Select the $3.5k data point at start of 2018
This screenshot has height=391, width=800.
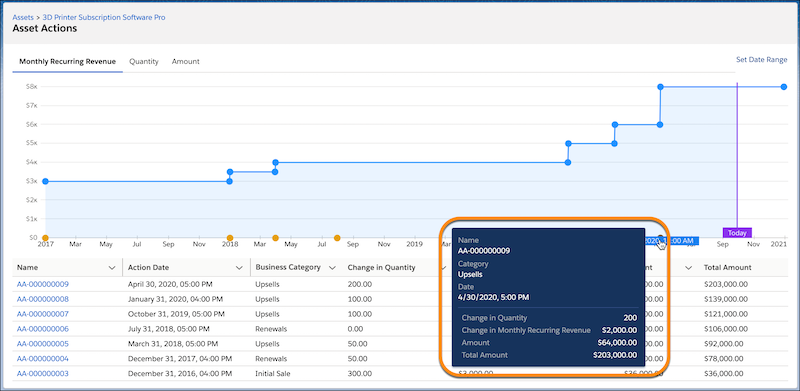click(x=230, y=172)
